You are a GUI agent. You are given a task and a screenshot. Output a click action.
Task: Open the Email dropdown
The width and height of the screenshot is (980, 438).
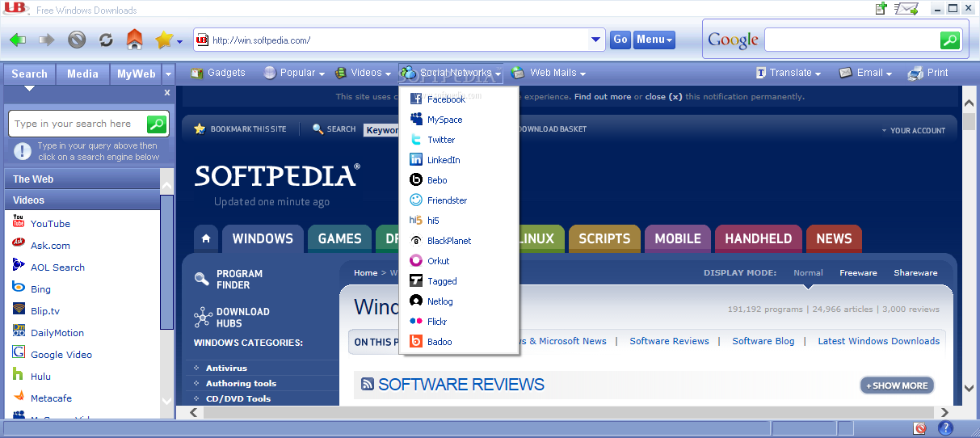pyautogui.click(x=864, y=73)
